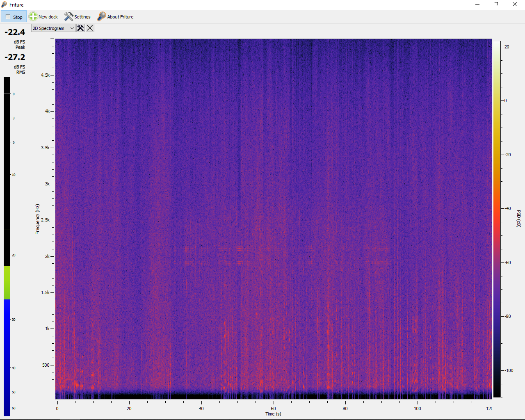
Task: Click the 500 frequency tick label
Action: tap(46, 365)
